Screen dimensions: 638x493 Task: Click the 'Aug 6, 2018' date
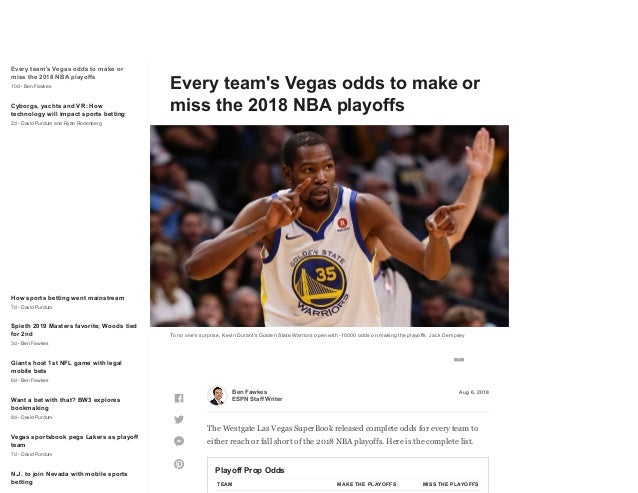coord(474,392)
